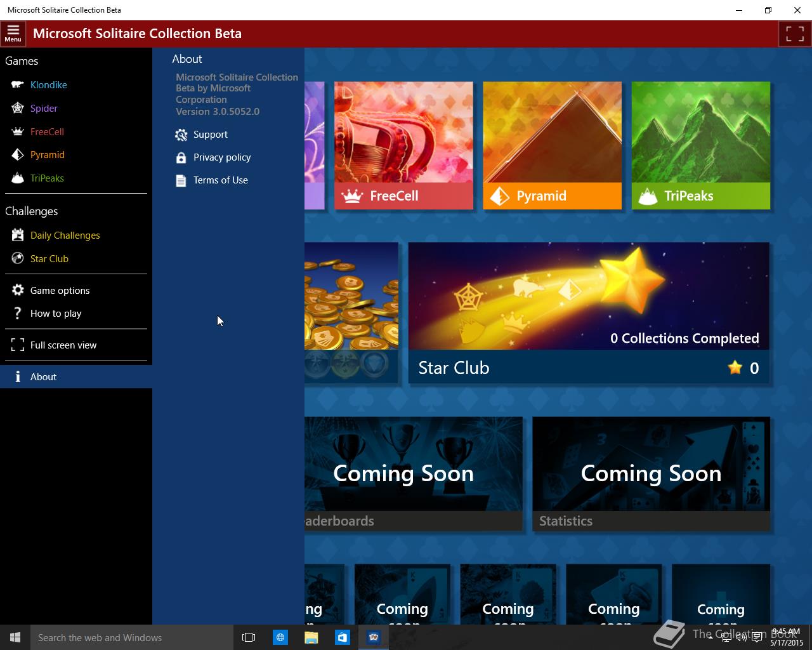The height and width of the screenshot is (650, 812).
Task: Click the FreeCell crown icon in the sidebar
Action: (18, 131)
